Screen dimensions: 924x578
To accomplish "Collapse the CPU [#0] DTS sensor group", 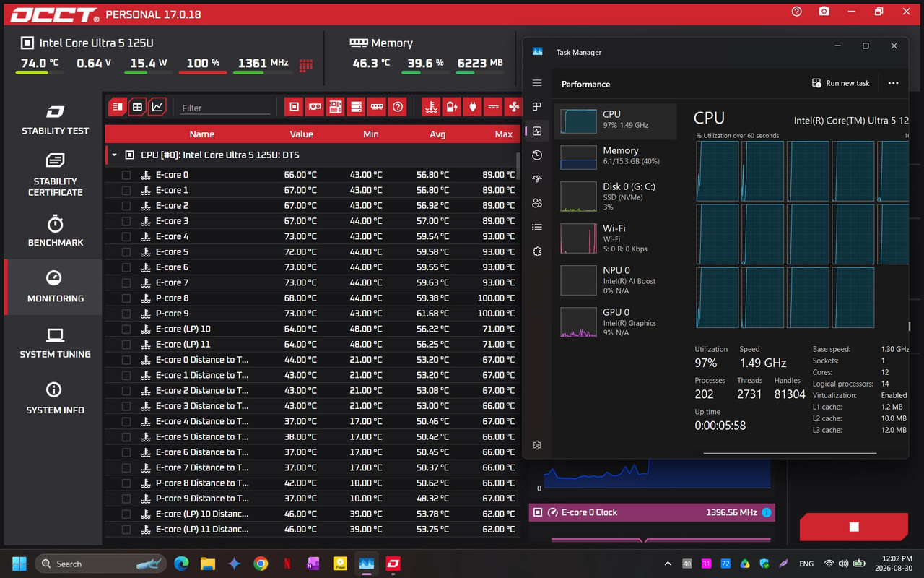I will [114, 155].
